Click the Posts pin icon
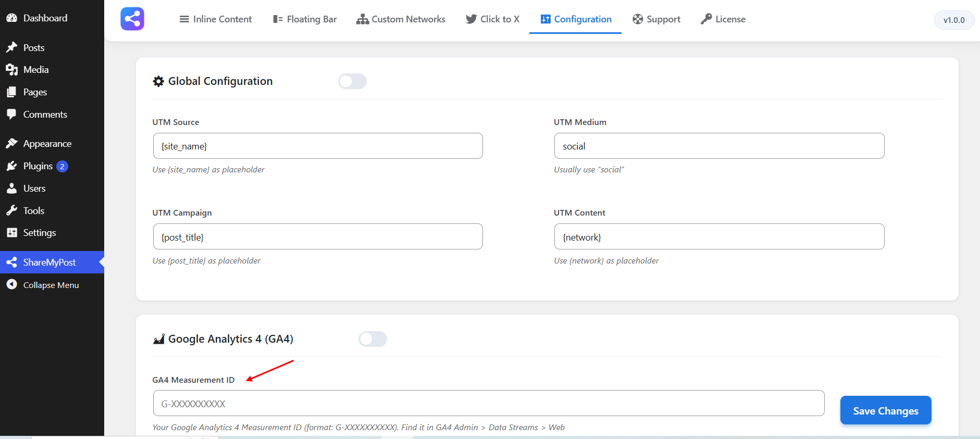Viewport: 980px width, 439px height. [12, 47]
